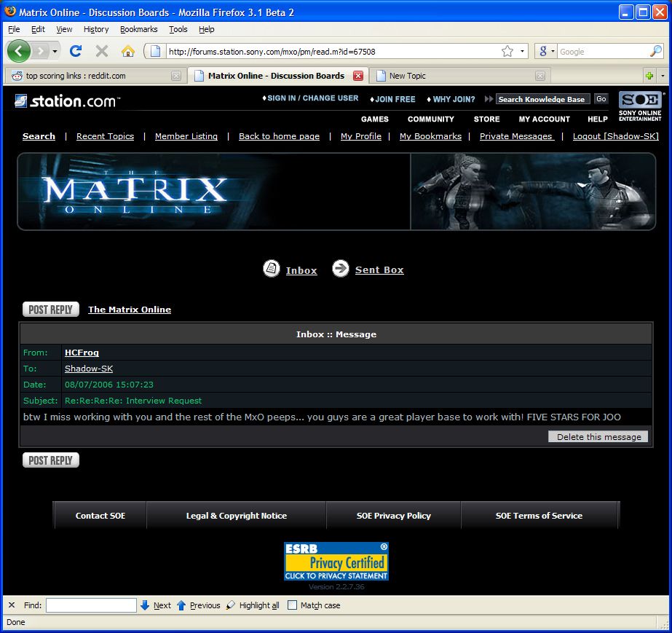Viewport: 672px width, 633px height.
Task: Open the back/forward history dropdown
Action: click(55, 52)
